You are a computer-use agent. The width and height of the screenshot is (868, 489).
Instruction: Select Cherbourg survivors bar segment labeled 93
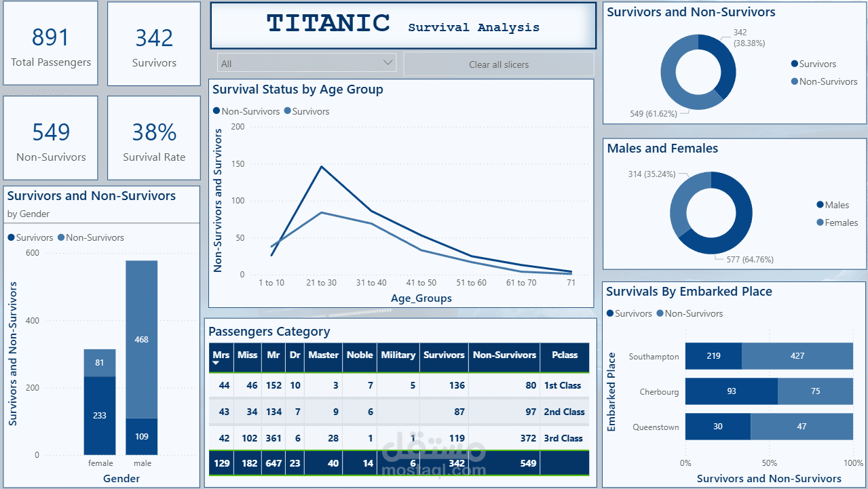tap(732, 391)
